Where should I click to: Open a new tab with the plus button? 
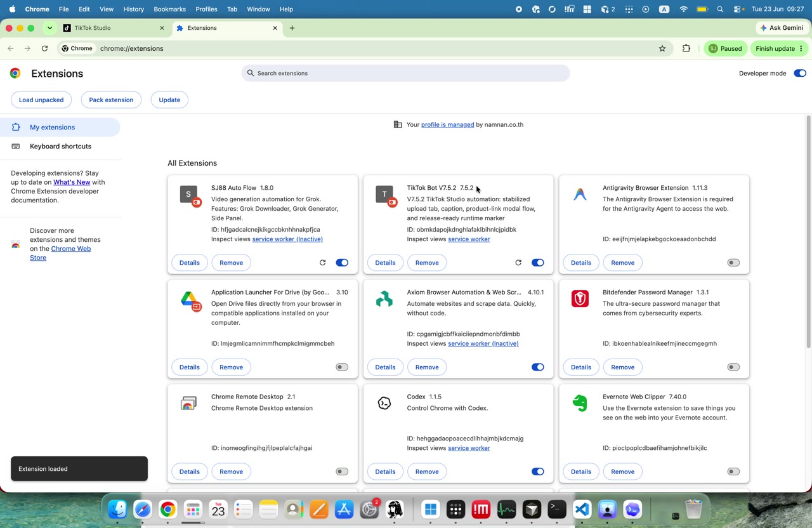tap(292, 28)
